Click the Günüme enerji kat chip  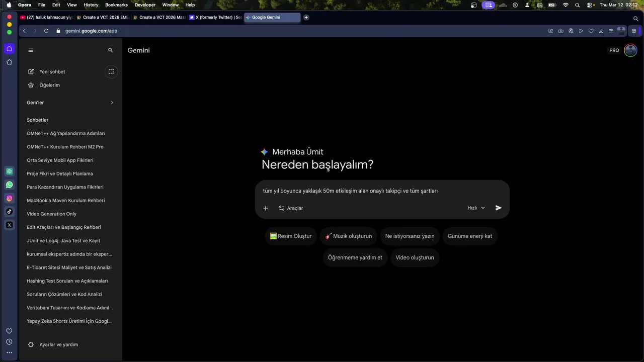[470, 236]
